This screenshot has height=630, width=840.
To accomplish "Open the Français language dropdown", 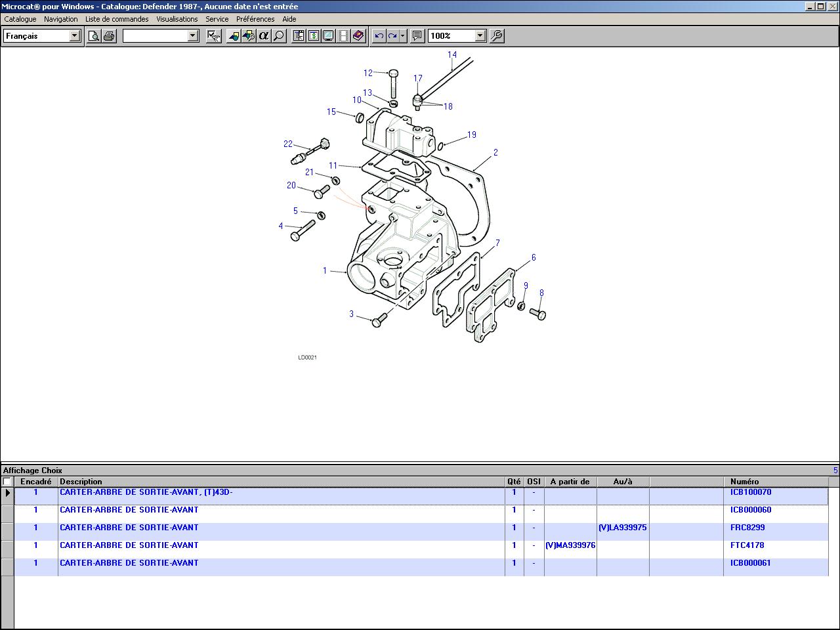I will tap(74, 36).
